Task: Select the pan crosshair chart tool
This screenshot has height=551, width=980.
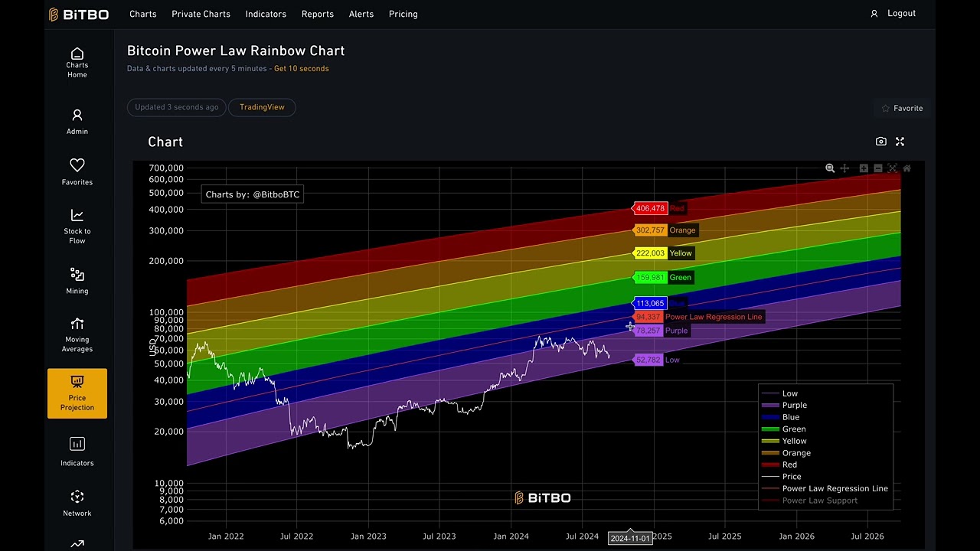Action: (x=844, y=168)
